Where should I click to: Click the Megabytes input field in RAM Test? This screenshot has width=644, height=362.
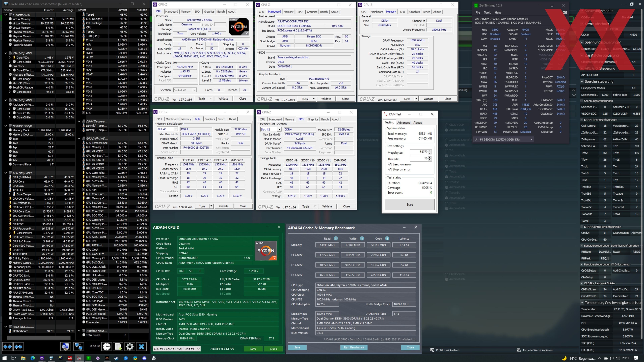point(419,152)
